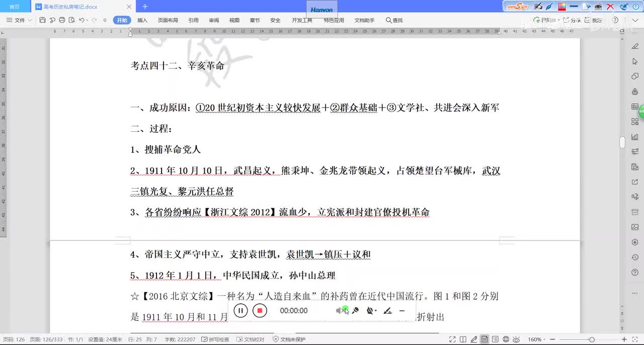Switch to full screen view icon
Screen dimensions: 644x345
452,339
